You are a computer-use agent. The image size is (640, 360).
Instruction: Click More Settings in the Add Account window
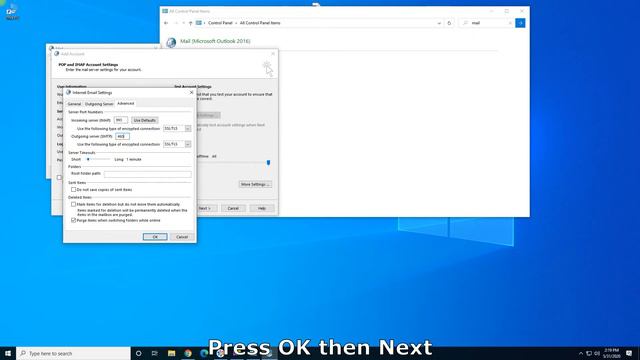(x=255, y=184)
